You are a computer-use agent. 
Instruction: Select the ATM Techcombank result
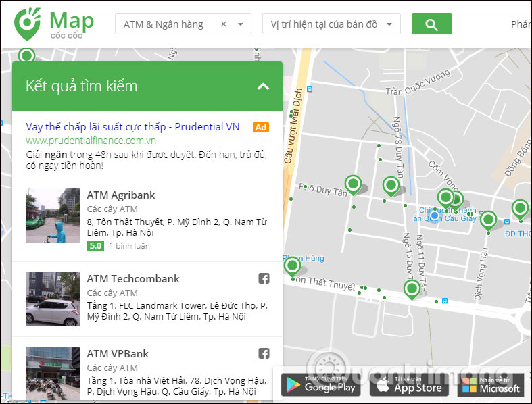(x=133, y=278)
